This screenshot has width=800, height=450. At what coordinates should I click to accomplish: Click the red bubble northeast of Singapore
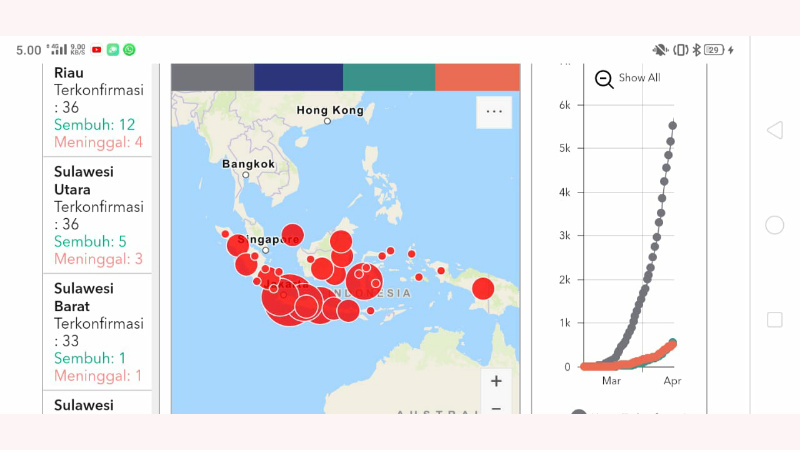point(292,235)
